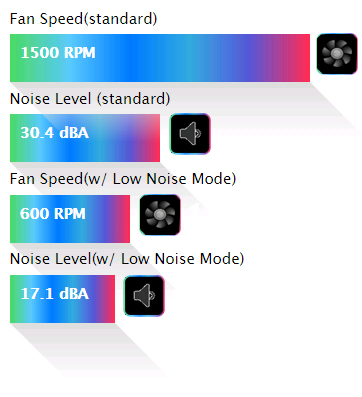Click the green left edge of 600 RPM bar

tap(14, 219)
